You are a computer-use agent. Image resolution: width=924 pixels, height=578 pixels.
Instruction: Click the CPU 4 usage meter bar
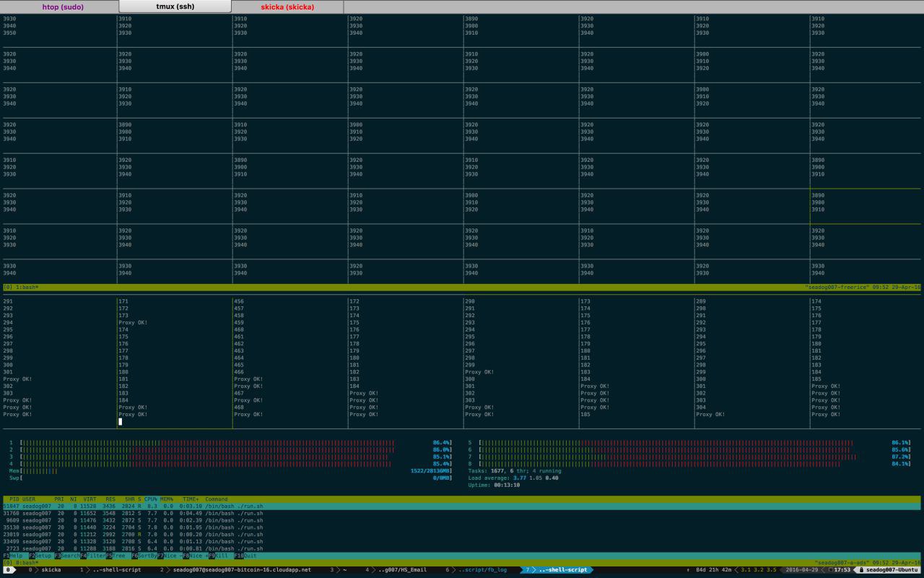point(236,464)
